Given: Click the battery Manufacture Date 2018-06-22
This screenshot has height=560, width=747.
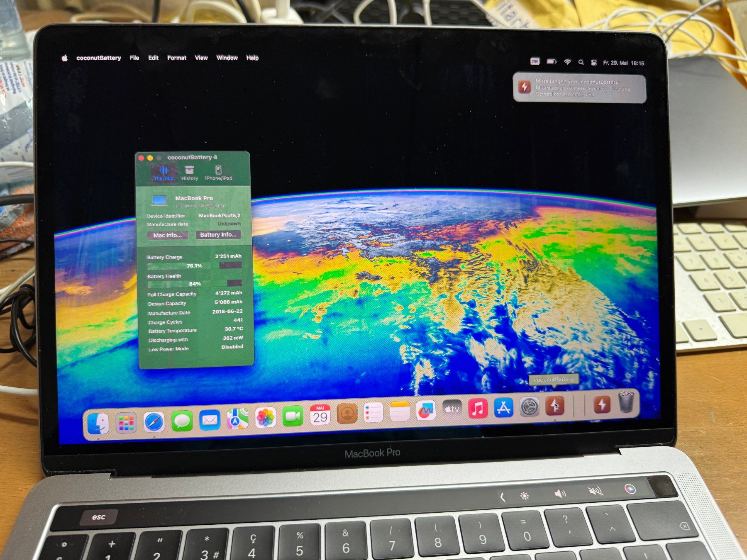Looking at the screenshot, I should (227, 311).
